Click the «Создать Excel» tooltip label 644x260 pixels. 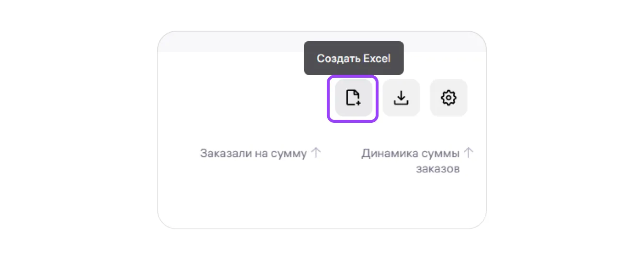pyautogui.click(x=354, y=59)
